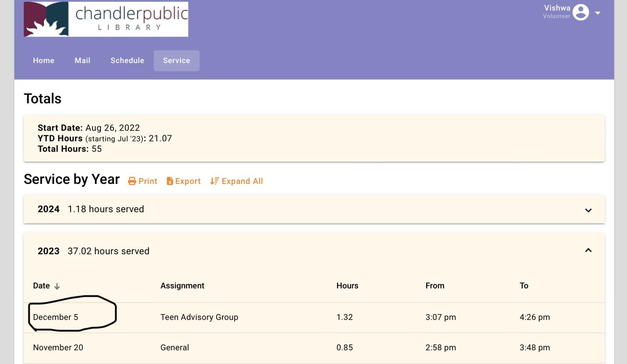Open the account dropdown arrow beside avatar

tap(598, 13)
